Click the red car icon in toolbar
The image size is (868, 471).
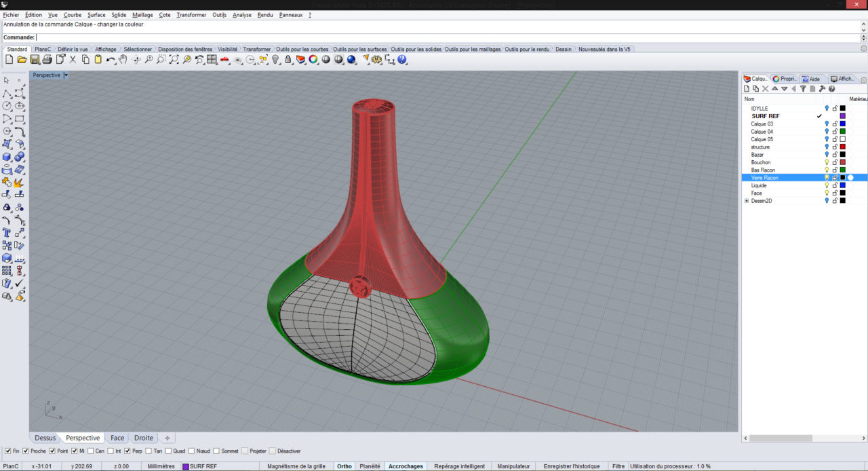pos(224,60)
